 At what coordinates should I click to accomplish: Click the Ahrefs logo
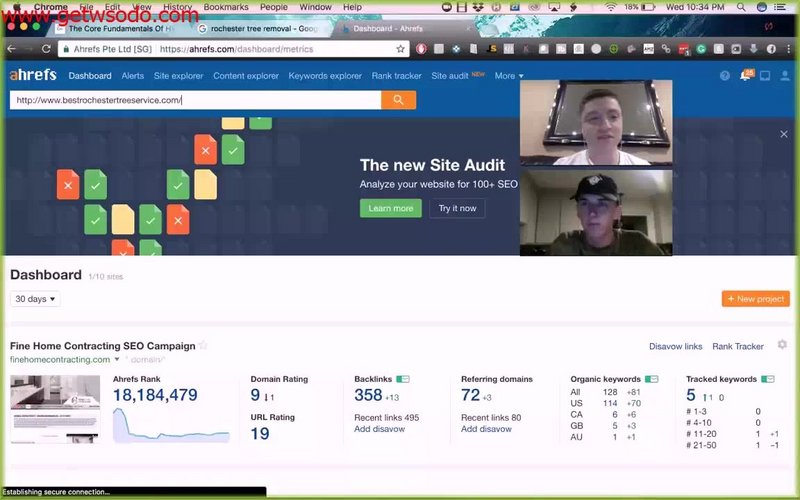coord(33,75)
